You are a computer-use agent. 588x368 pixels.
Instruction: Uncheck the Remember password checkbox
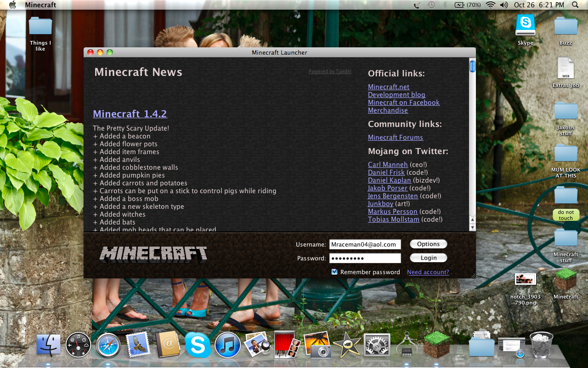click(334, 272)
